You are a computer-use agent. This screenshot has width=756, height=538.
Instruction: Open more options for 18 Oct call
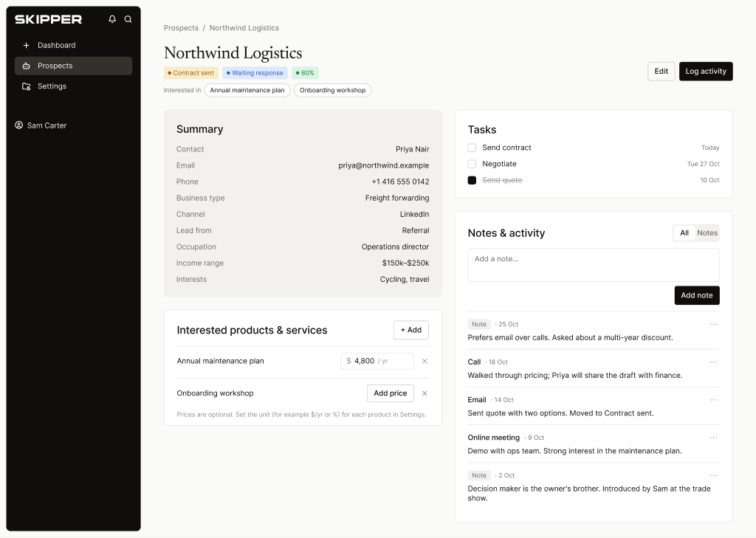click(x=714, y=362)
